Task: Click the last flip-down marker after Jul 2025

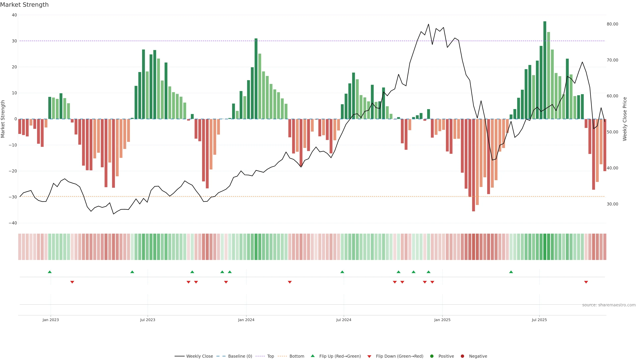Action: click(x=586, y=282)
